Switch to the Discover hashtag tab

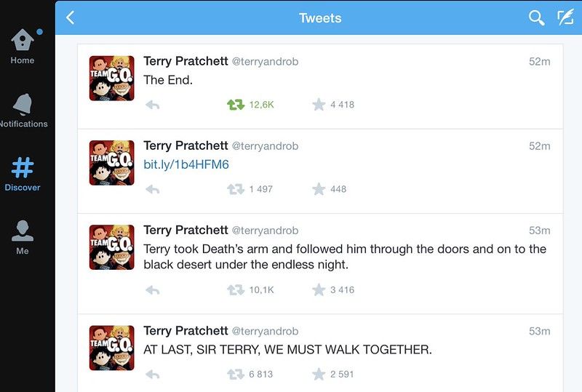click(23, 174)
